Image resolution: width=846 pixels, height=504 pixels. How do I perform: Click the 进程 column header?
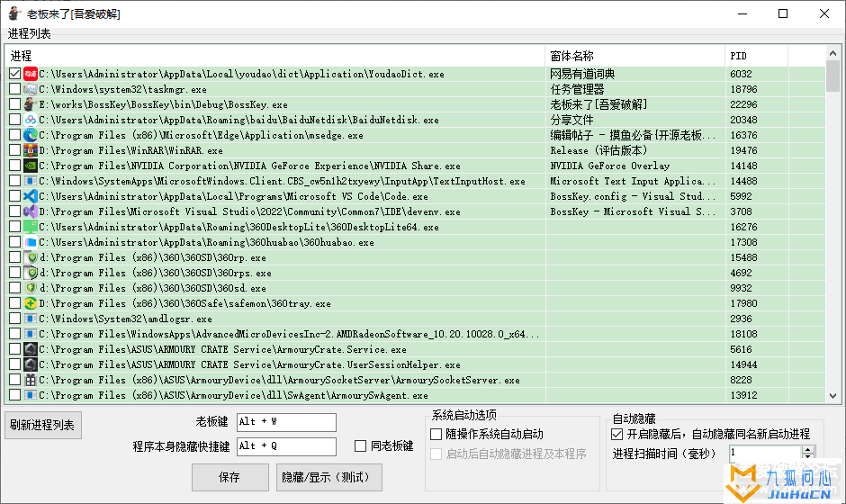275,56
